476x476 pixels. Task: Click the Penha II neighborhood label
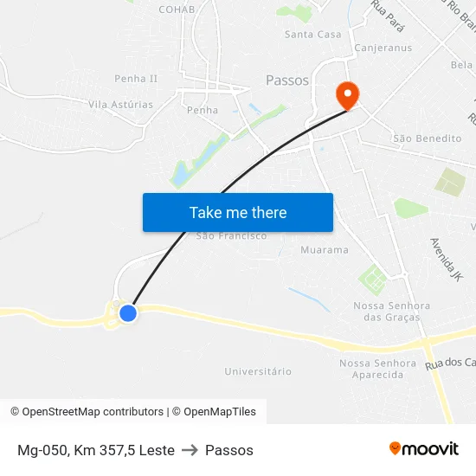coord(136,79)
